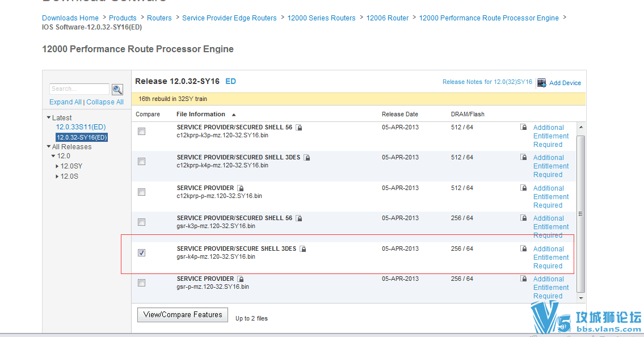Open Service Provider Edge Routers breadcrumb
Screen dimensions: 644x337
coord(229,18)
